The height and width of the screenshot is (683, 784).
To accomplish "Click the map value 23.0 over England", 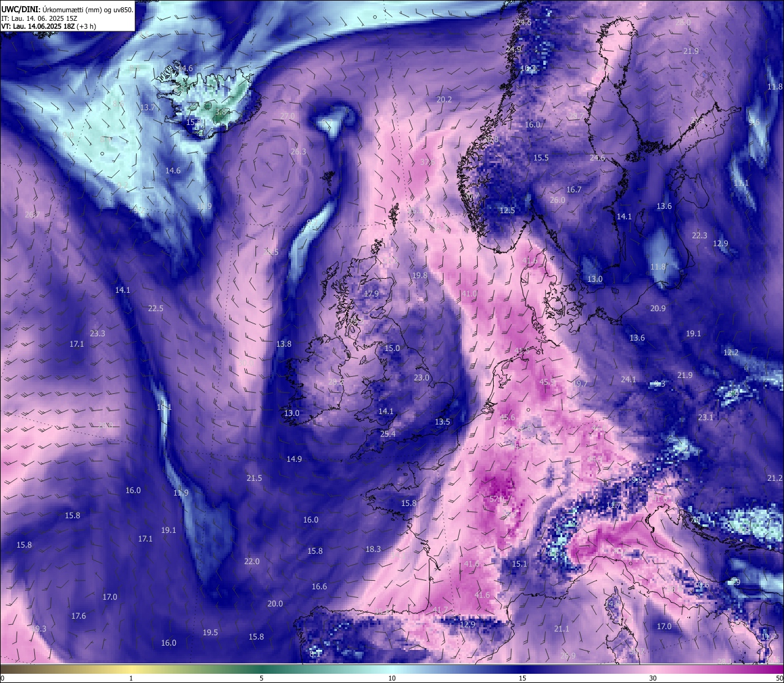I will (421, 378).
